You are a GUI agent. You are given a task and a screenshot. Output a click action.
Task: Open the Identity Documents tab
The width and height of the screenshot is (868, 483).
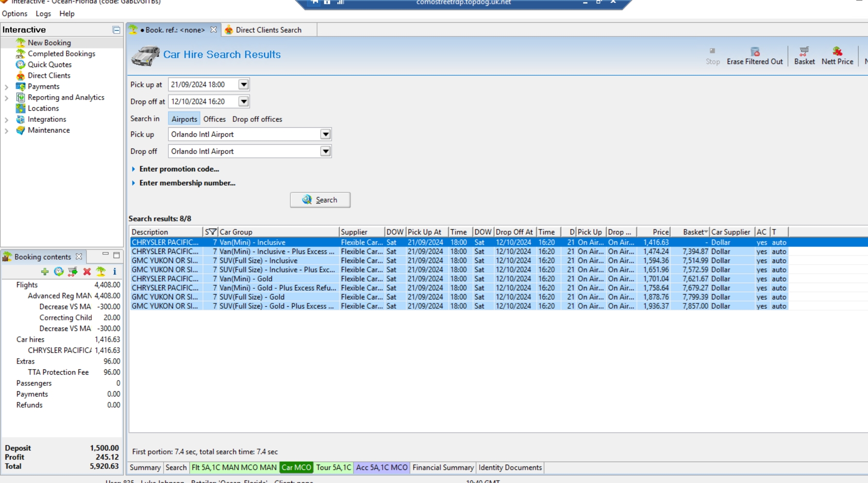510,467
